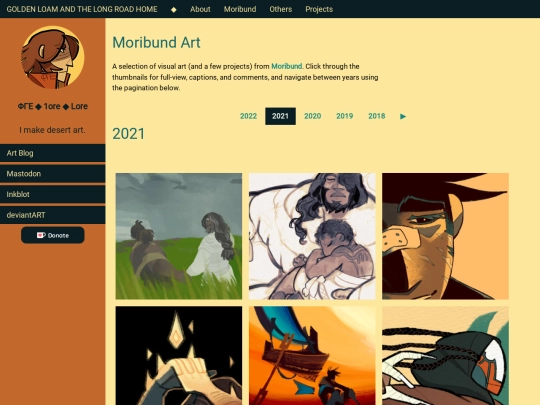Open the Projects menu item

[x=319, y=9]
